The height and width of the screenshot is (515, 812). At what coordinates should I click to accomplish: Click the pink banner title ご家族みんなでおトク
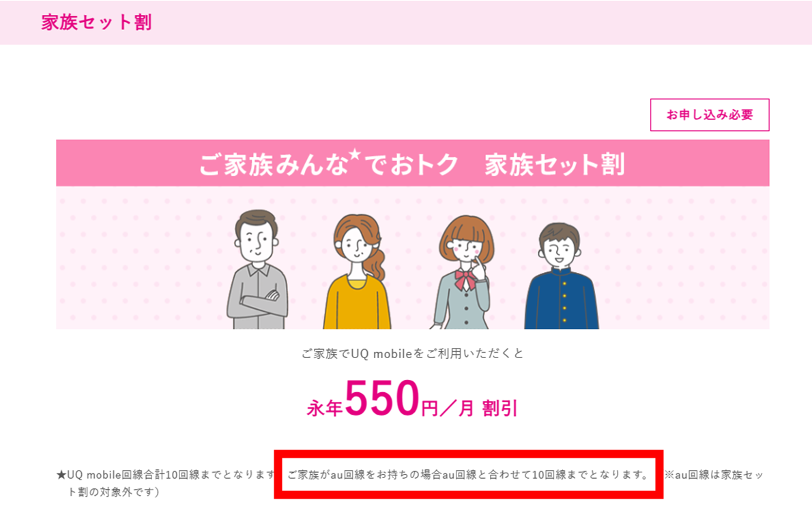tap(329, 164)
